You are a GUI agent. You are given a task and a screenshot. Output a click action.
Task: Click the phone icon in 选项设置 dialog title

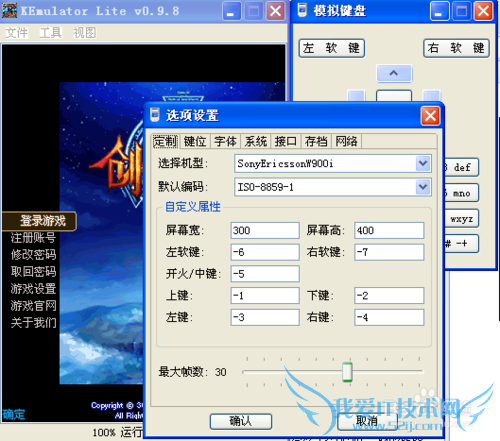[154, 115]
